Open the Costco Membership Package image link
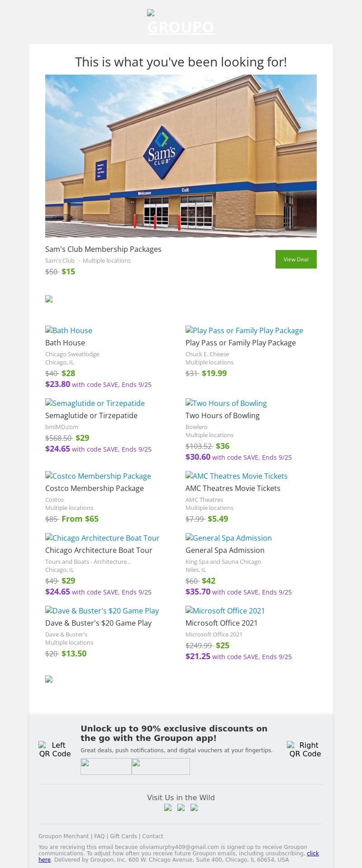 tap(98, 476)
